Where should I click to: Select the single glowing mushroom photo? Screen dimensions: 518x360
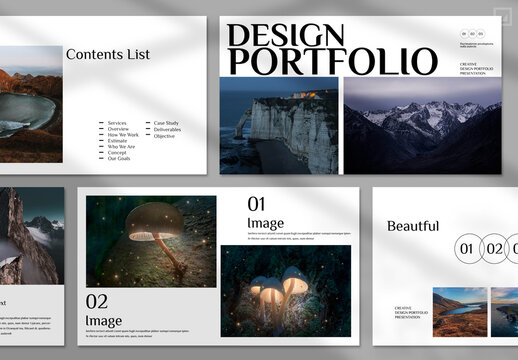[x=151, y=242]
